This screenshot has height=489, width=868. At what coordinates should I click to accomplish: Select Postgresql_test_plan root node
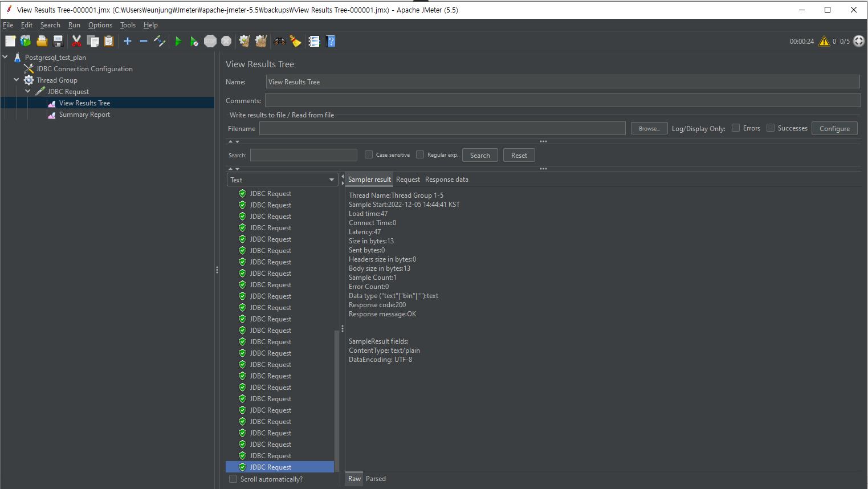click(55, 58)
